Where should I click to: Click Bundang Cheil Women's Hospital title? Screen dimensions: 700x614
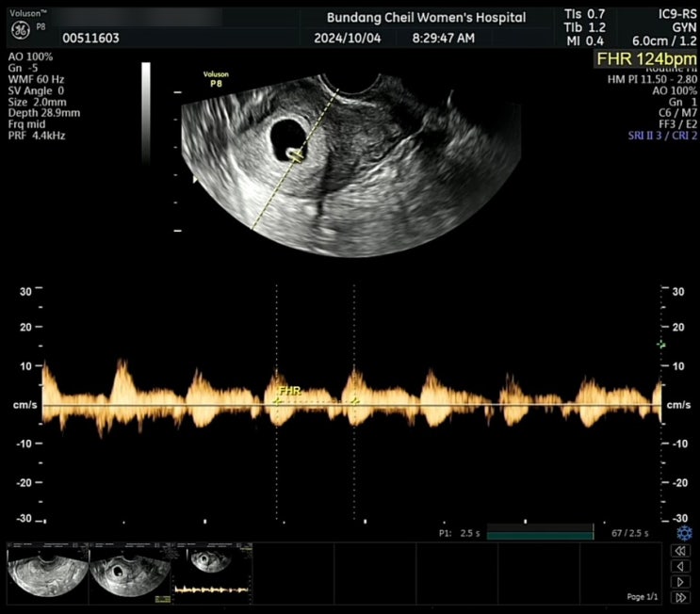pos(427,18)
